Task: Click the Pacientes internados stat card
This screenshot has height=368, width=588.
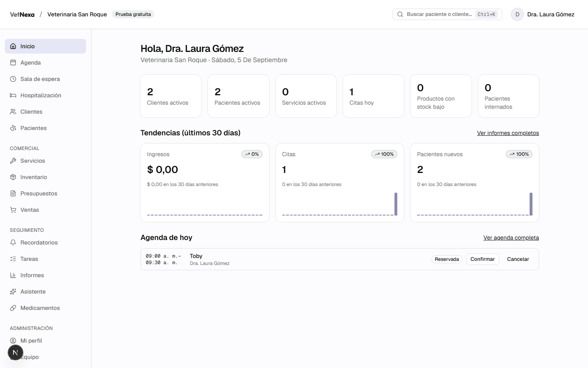Action: (508, 96)
